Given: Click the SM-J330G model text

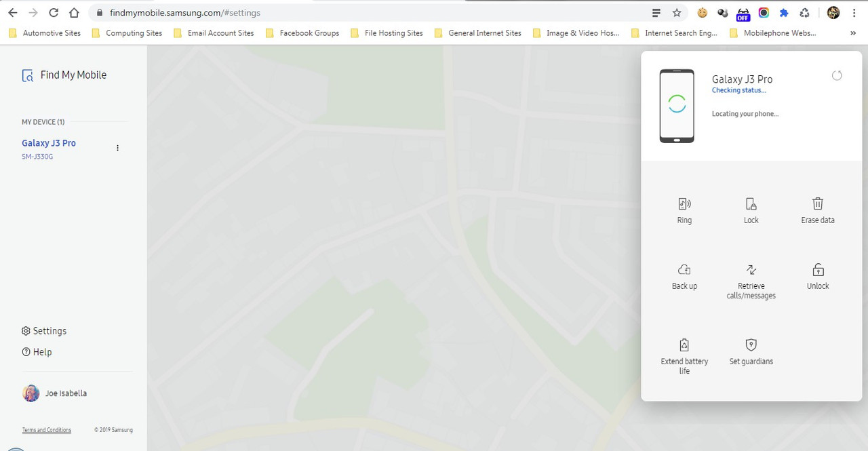Looking at the screenshot, I should point(37,157).
